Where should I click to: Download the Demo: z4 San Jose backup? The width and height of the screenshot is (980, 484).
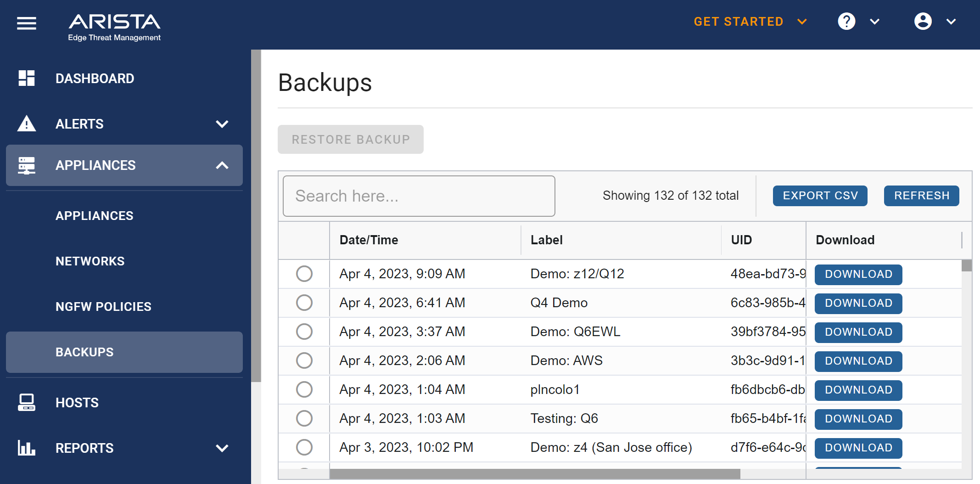[858, 448]
